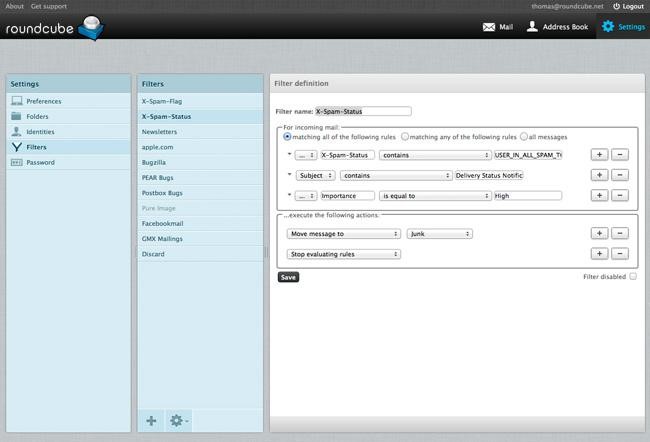Image resolution: width=650 pixels, height=442 pixels.
Task: Click the Settings gear icon
Action: (x=607, y=26)
